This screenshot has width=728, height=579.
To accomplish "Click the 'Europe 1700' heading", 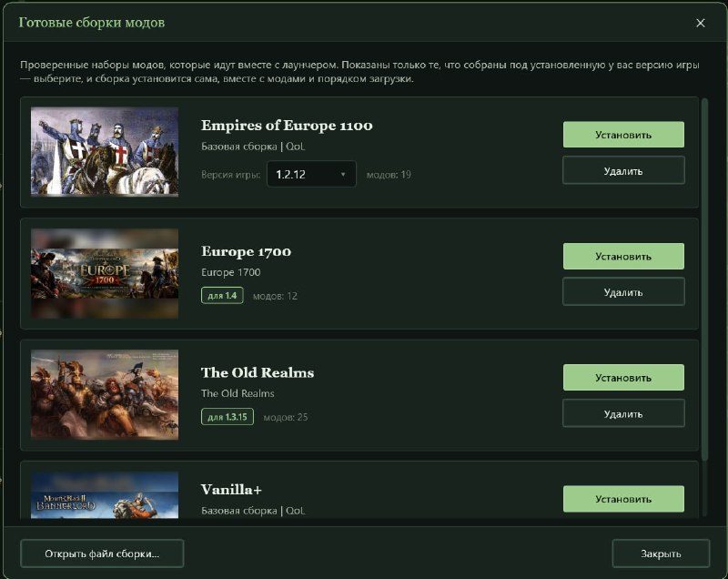I will (x=246, y=251).
